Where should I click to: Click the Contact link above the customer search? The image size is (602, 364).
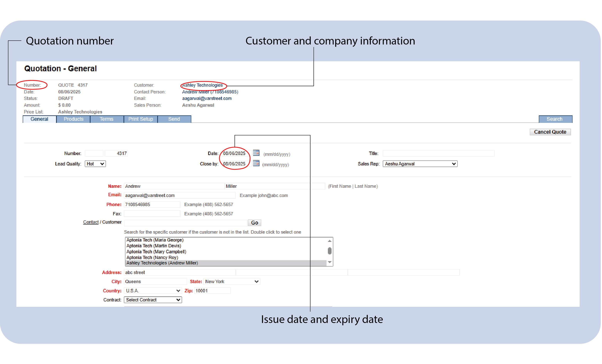pos(91,222)
